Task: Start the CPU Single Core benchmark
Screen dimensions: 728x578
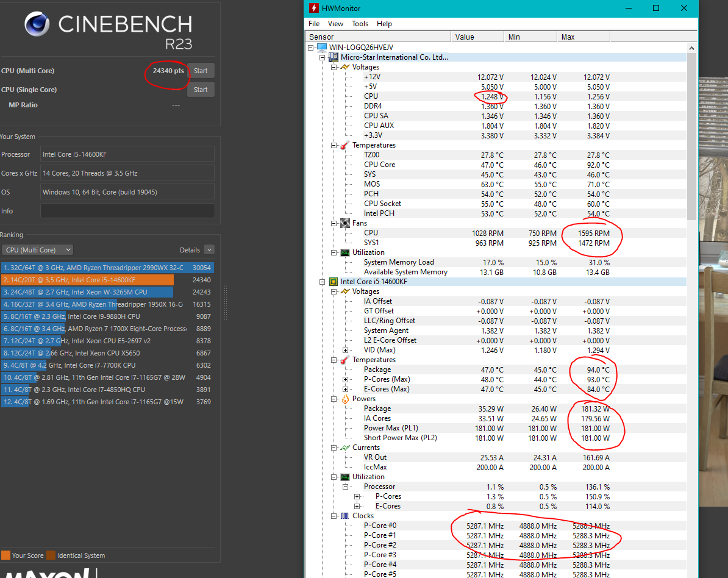Action: pos(201,90)
